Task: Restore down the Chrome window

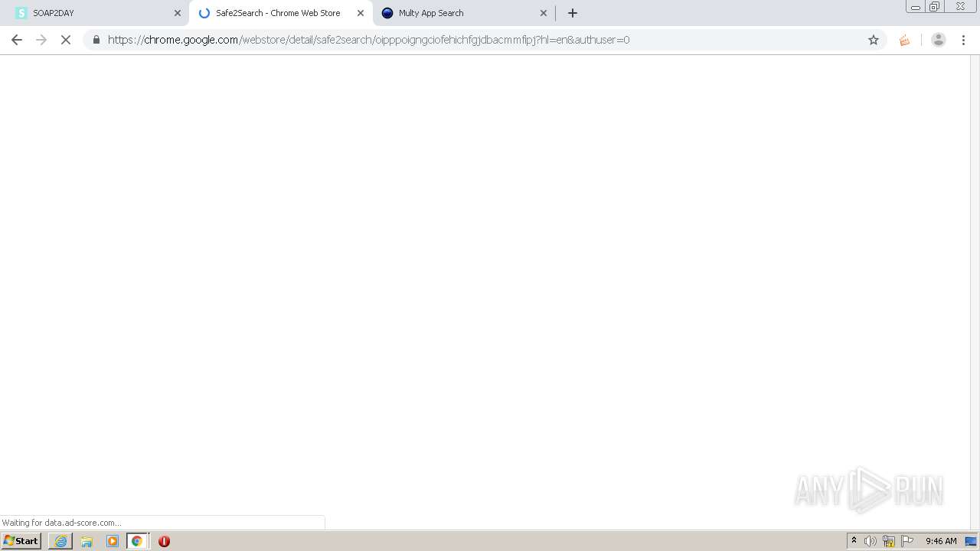Action: [935, 7]
